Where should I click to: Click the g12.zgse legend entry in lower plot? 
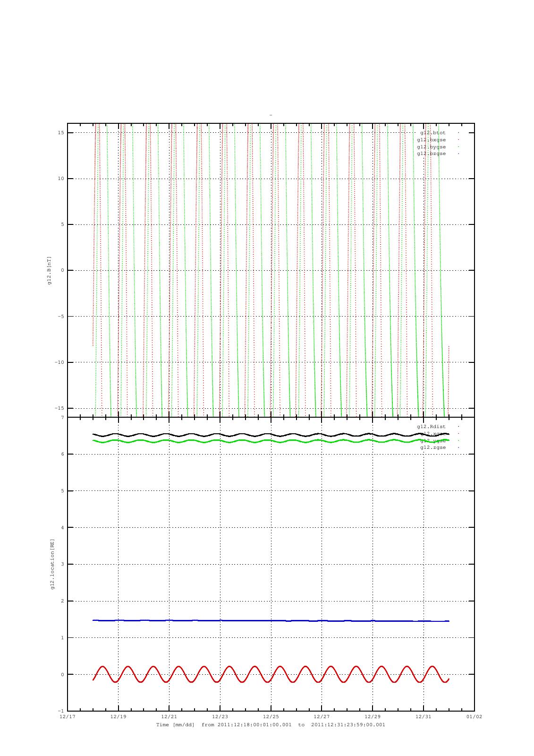click(433, 447)
